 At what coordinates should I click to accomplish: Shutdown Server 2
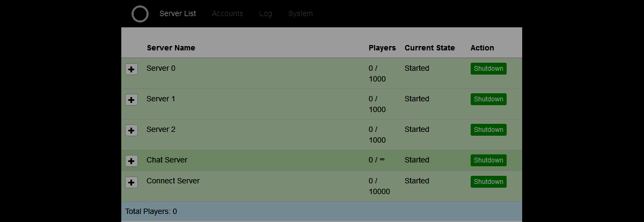(x=488, y=130)
